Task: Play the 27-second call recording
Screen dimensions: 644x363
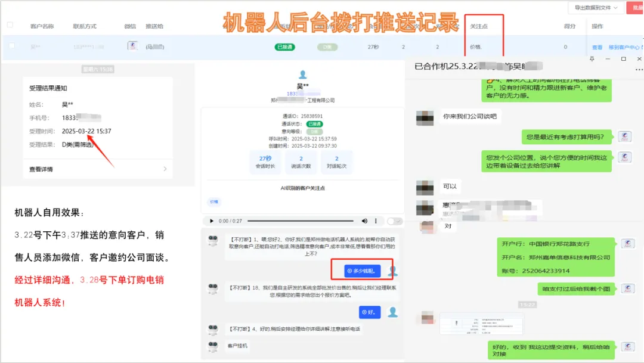Action: point(211,221)
